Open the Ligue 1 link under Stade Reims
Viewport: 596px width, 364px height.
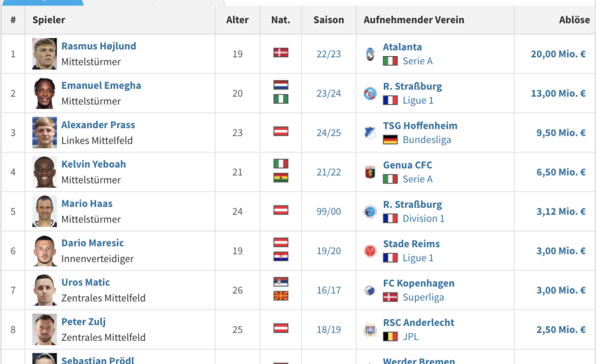tap(418, 258)
